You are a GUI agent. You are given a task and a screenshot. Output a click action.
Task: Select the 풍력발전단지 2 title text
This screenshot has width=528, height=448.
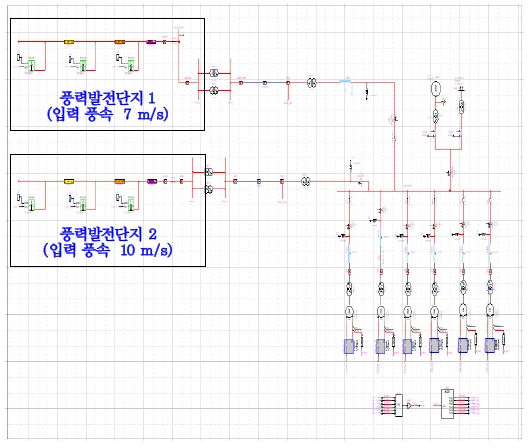(x=108, y=233)
